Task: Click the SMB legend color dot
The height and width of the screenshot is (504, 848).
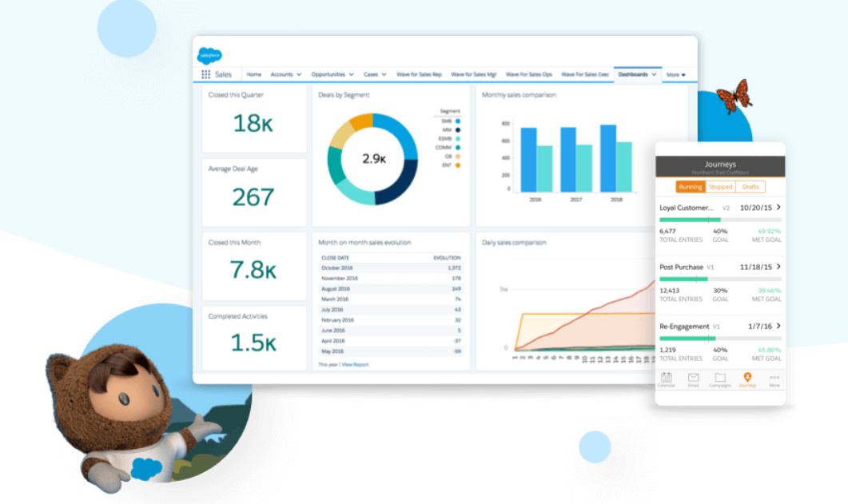Action: coord(457,121)
